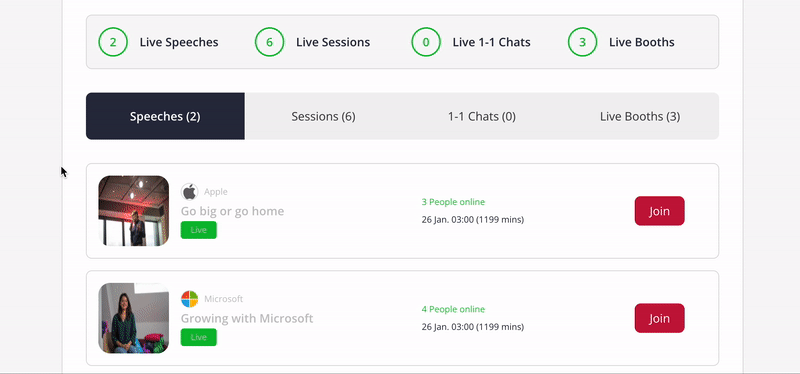The height and width of the screenshot is (374, 800).
Task: Click the Growing with Microsoft title
Action: [247, 318]
